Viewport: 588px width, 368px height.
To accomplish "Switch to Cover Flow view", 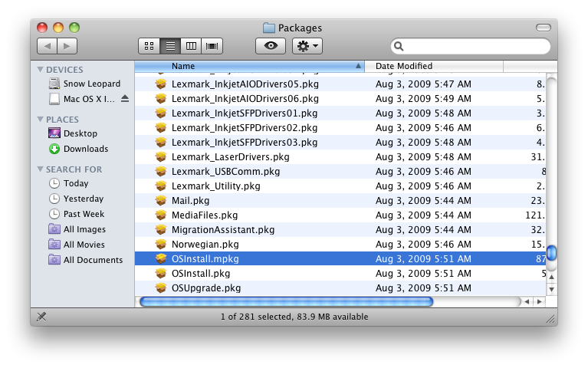I will 212,46.
